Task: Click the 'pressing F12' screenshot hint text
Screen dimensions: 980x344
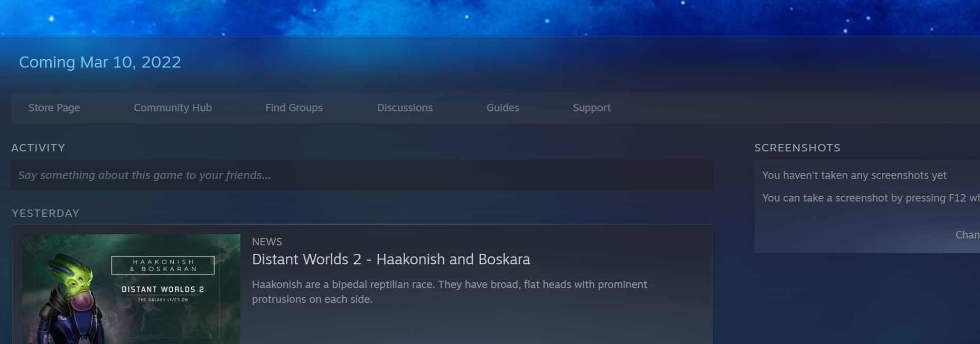Action: 871,198
